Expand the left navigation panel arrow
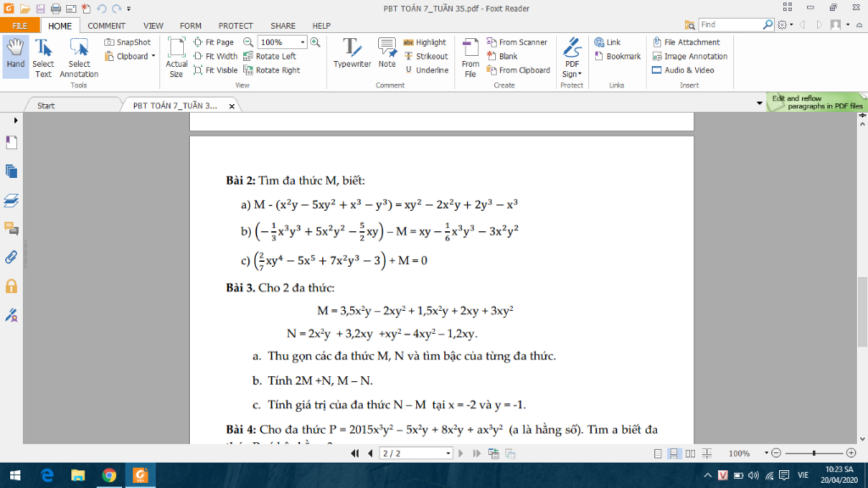This screenshot has width=868, height=488. coord(15,120)
